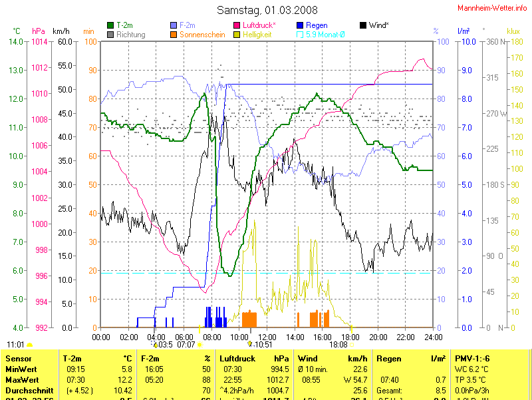The height and width of the screenshot is (400, 532).
Task: Click the klux axis unit label
Action: pyautogui.click(x=513, y=31)
